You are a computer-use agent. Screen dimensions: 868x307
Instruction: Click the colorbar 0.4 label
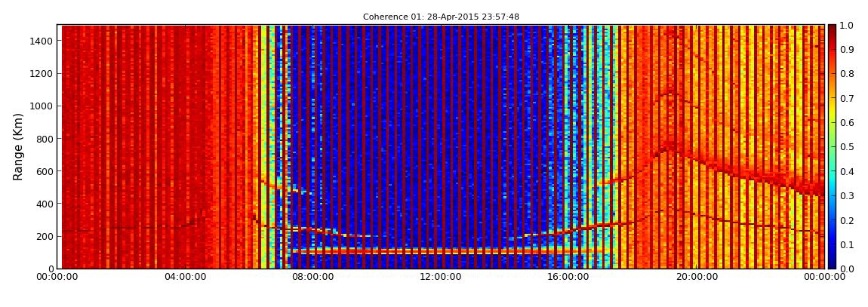pyautogui.click(x=846, y=171)
